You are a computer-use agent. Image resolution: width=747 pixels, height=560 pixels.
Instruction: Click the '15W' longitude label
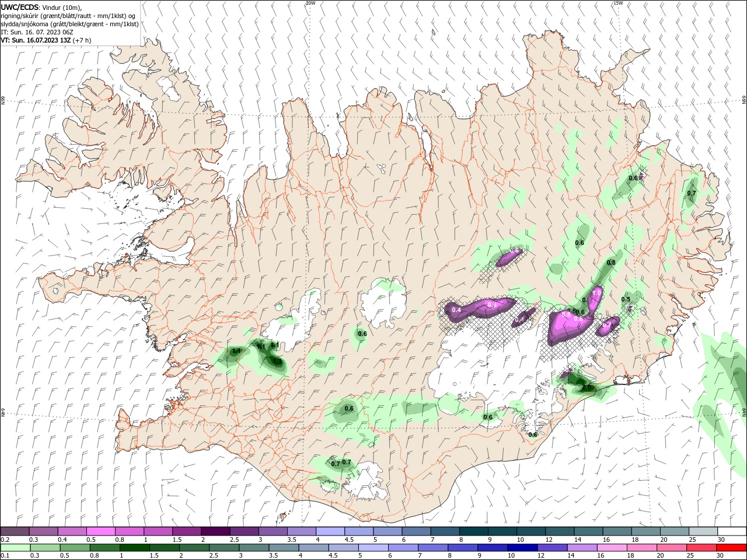pos(618,3)
